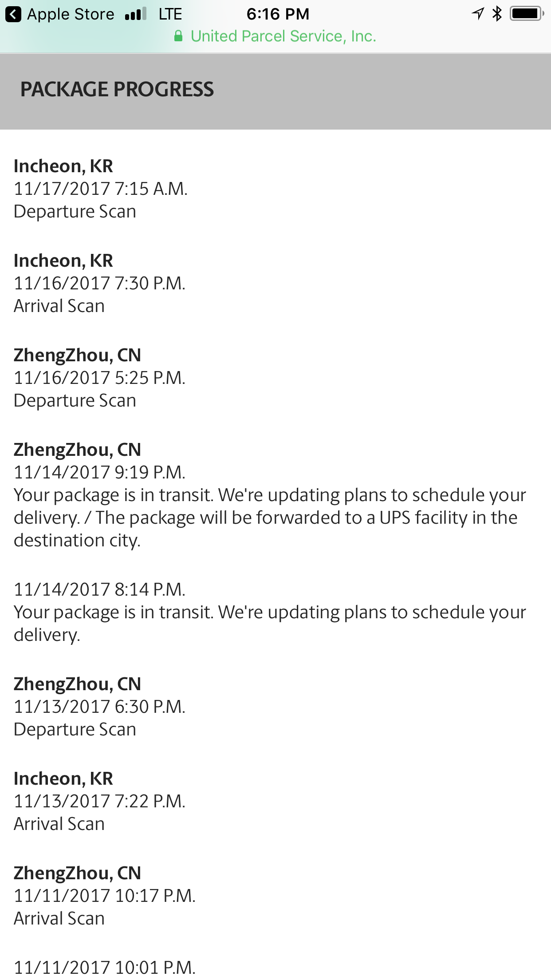Select ZhengZhou 11/11/2017 10:17 P.M. Arrival Scan
Image resolution: width=551 pixels, height=980 pixels.
pos(105,896)
